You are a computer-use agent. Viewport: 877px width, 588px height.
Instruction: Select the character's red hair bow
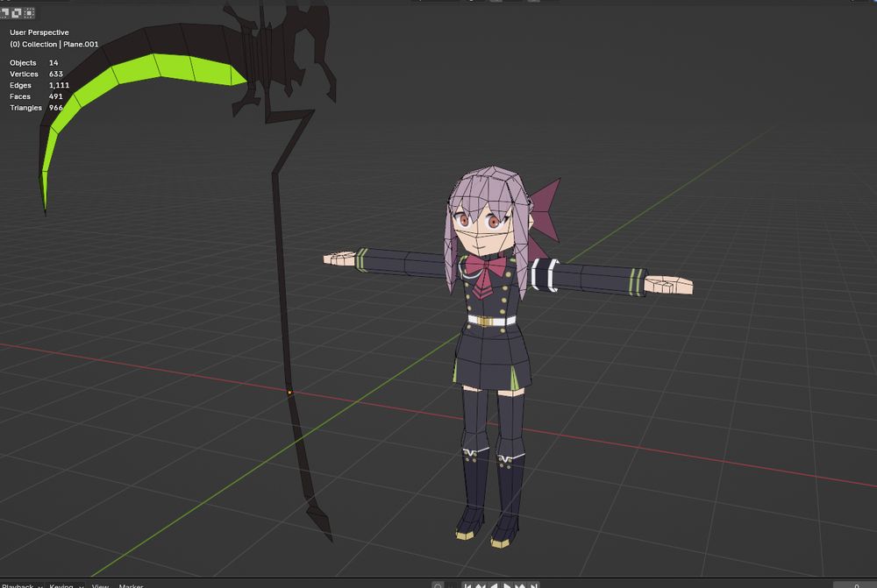[546, 209]
